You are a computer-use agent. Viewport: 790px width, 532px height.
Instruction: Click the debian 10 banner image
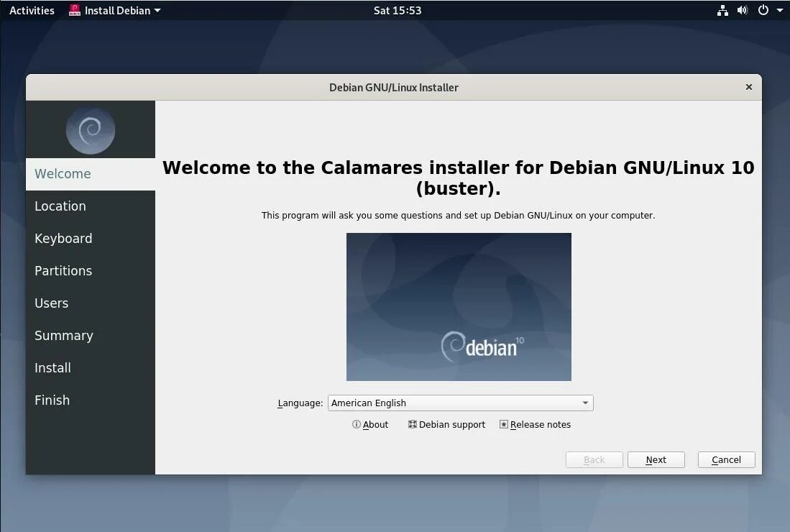pyautogui.click(x=459, y=307)
